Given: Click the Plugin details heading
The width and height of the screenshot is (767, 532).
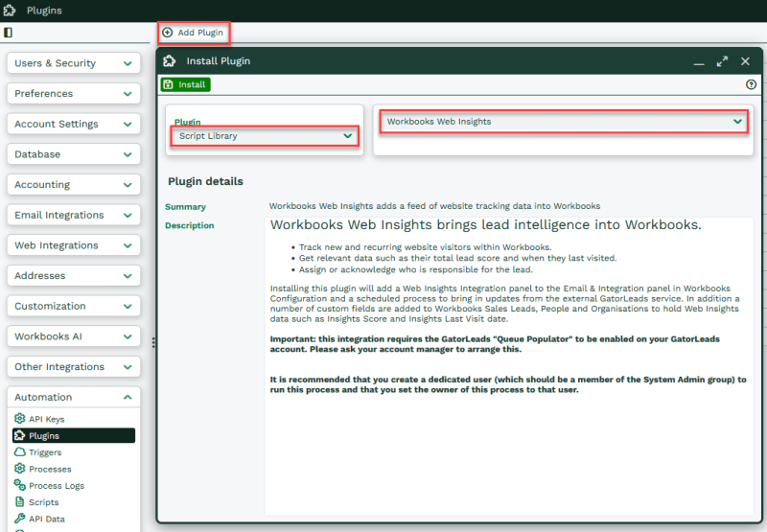Looking at the screenshot, I should [x=205, y=181].
